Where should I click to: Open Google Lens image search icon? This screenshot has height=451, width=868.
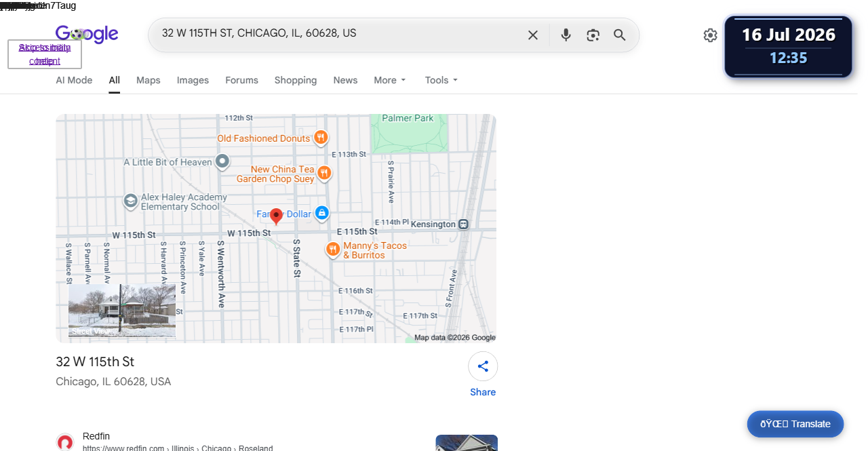click(x=593, y=35)
